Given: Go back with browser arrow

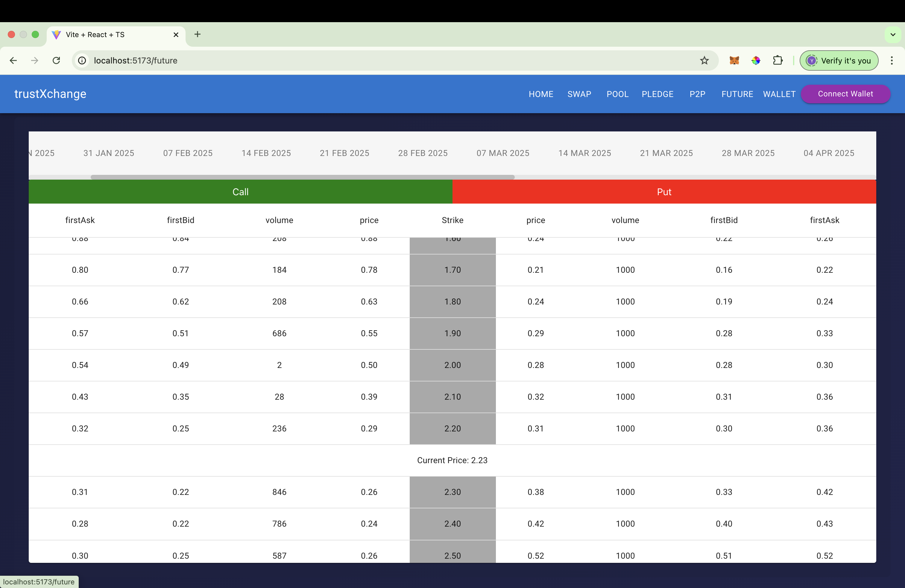Looking at the screenshot, I should (13, 60).
